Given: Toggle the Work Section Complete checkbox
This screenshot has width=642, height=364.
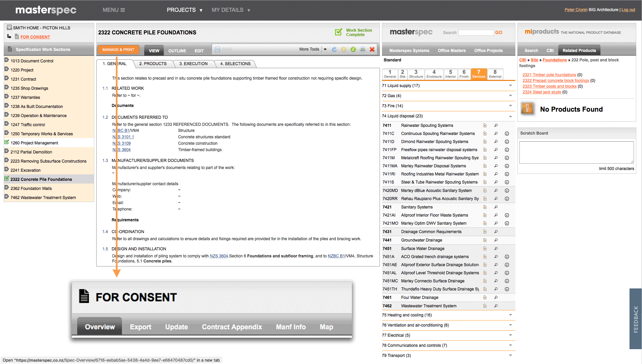Looking at the screenshot, I should point(338,32).
